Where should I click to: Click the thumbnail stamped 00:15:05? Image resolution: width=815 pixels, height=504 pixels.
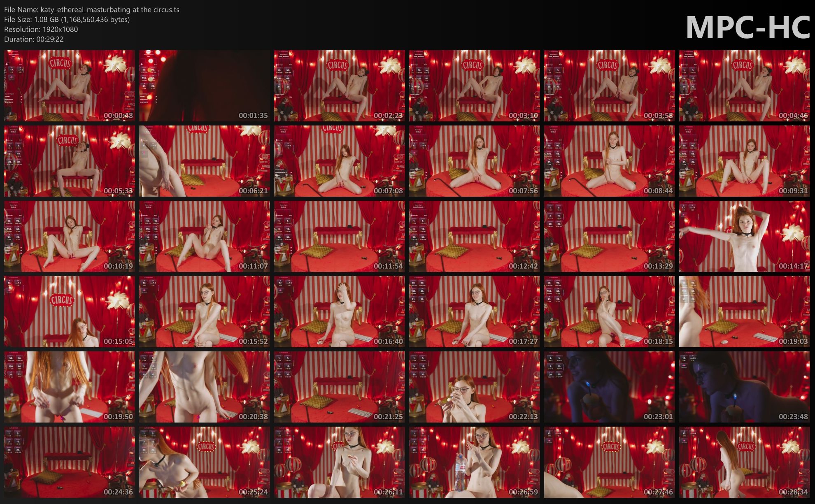[x=70, y=312]
